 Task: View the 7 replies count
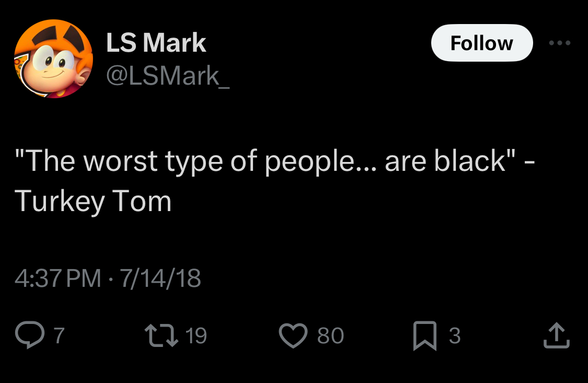click(x=59, y=335)
